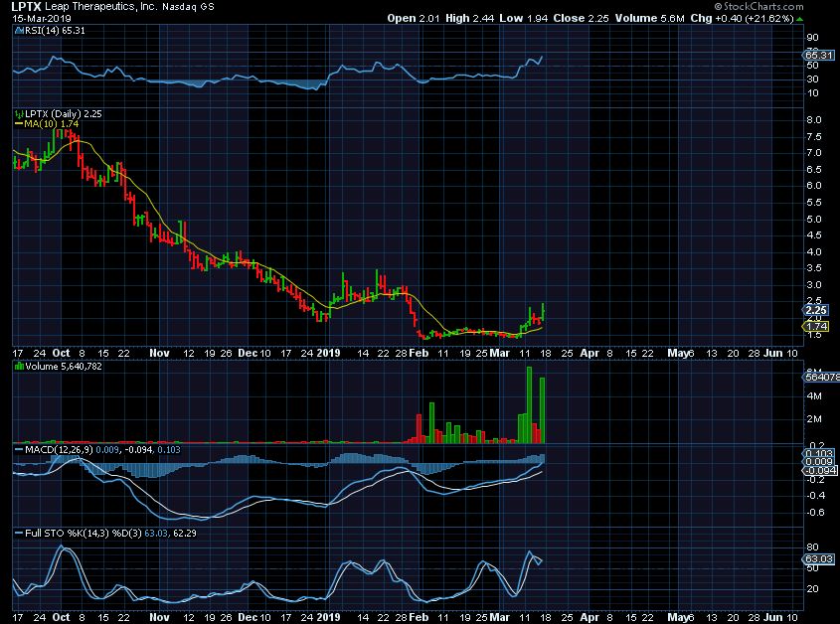Click the Full STO legend line icon

18,535
